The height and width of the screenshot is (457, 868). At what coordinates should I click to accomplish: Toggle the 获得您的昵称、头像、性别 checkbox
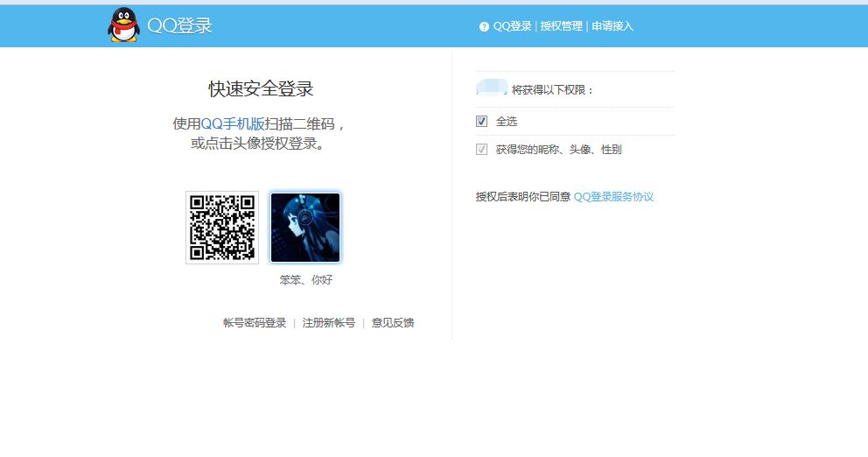481,150
